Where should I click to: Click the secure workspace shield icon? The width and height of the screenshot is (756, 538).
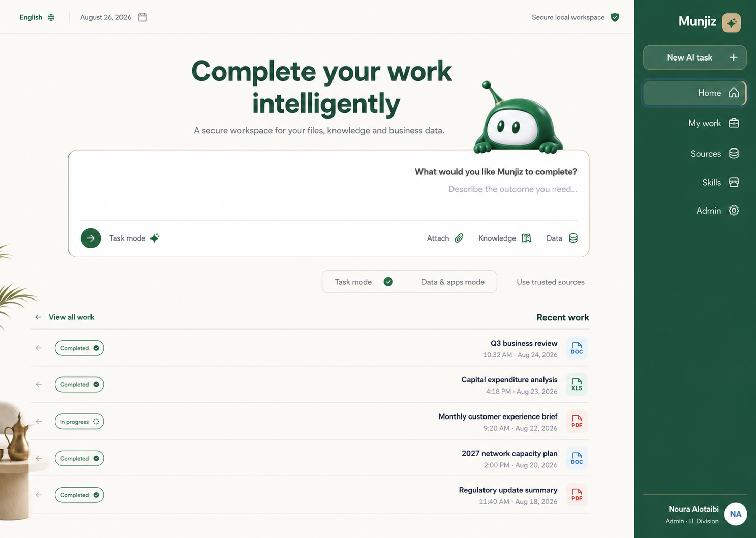(615, 17)
